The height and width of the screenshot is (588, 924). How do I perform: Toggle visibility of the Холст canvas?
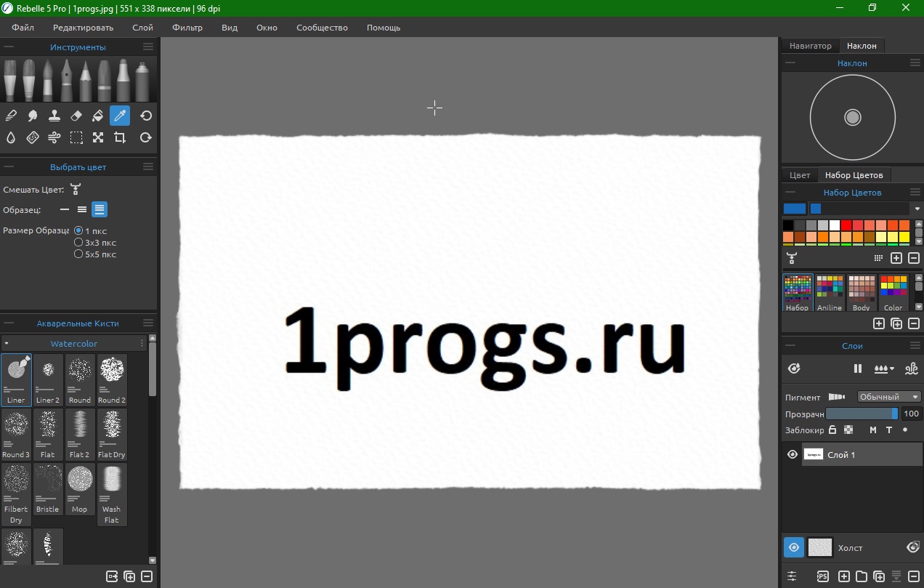[794, 547]
